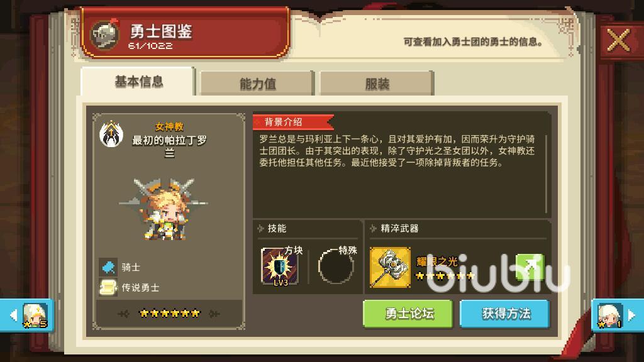
Task: Switch to the 服装 costume tab
Action: [x=377, y=84]
